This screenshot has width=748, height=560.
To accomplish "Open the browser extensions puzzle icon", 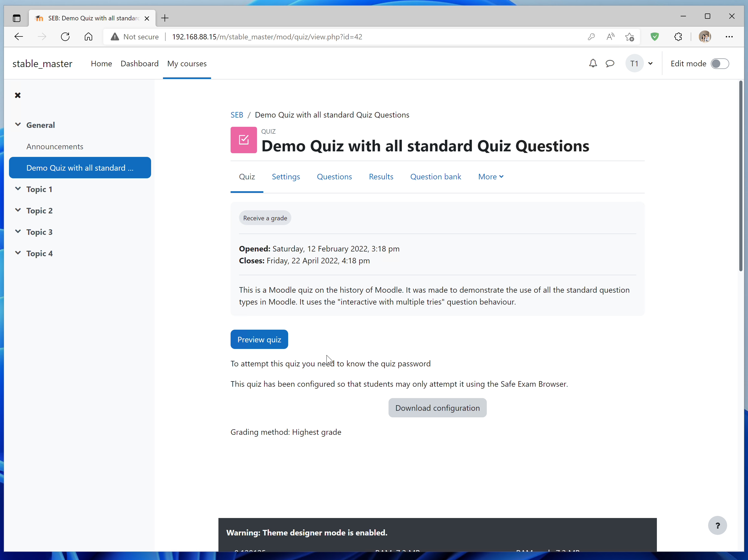I will tap(678, 36).
